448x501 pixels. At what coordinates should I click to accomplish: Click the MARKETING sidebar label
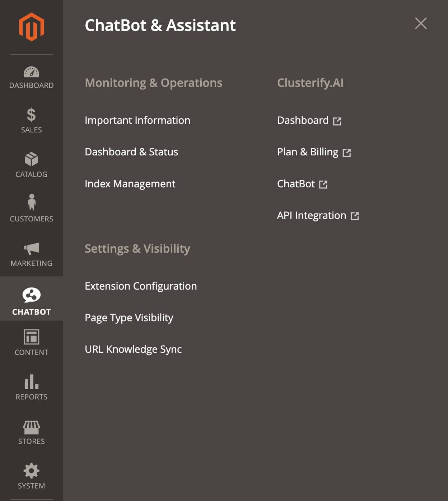click(x=32, y=263)
